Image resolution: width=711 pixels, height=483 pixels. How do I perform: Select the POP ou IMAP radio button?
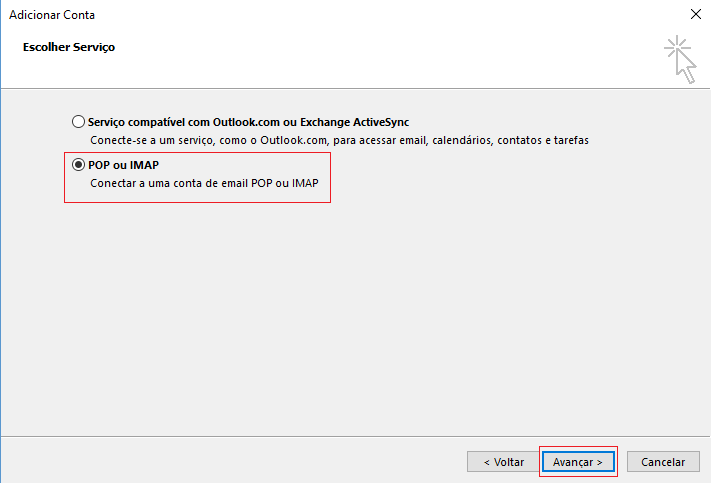(79, 165)
